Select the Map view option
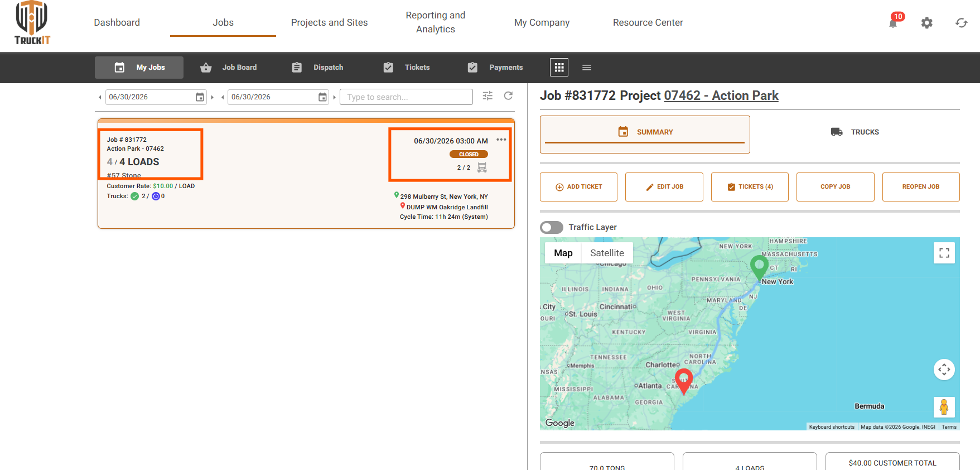The height and width of the screenshot is (470, 980). (x=563, y=253)
